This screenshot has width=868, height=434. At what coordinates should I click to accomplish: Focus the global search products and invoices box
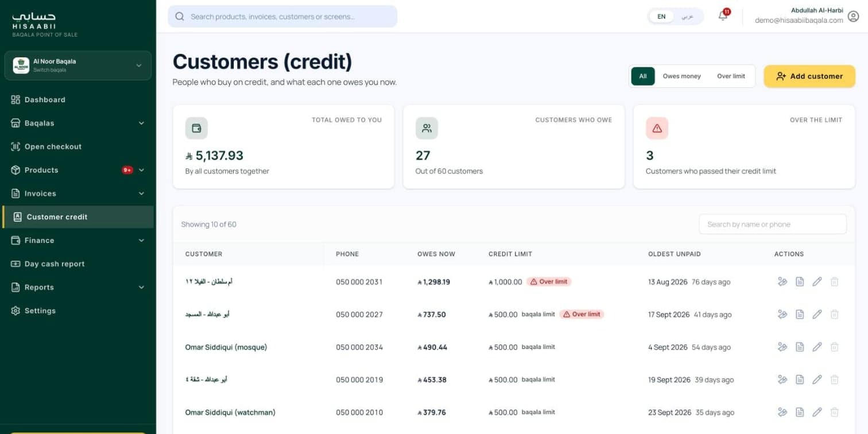[282, 17]
